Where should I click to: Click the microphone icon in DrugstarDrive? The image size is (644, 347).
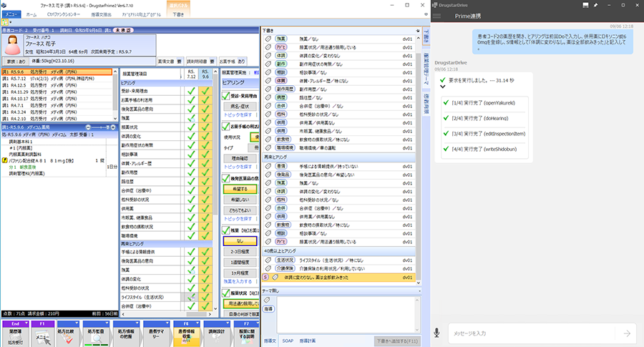tap(436, 333)
